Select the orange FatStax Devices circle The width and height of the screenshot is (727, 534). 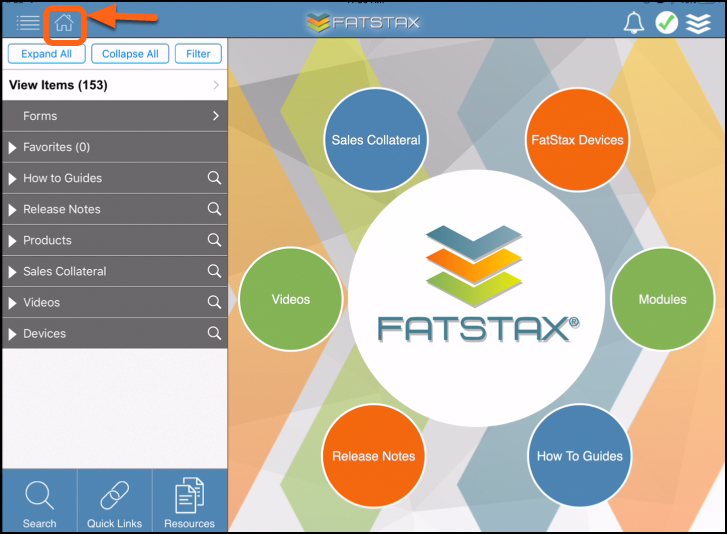point(577,140)
